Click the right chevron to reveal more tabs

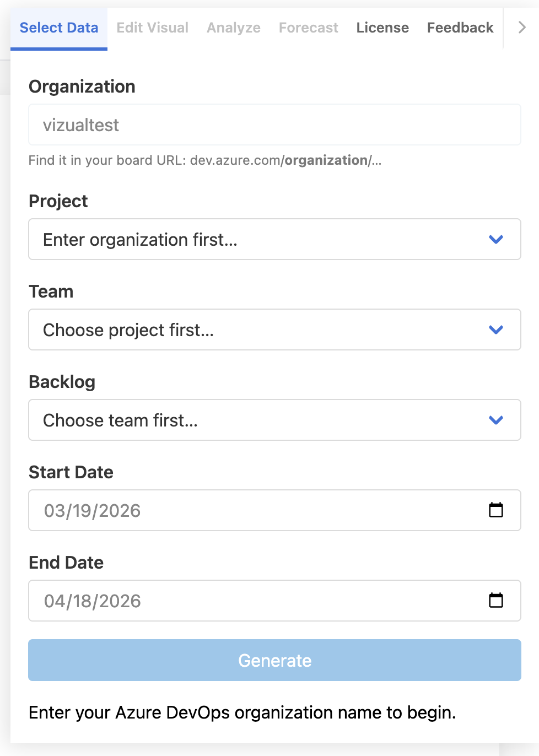pyautogui.click(x=521, y=27)
